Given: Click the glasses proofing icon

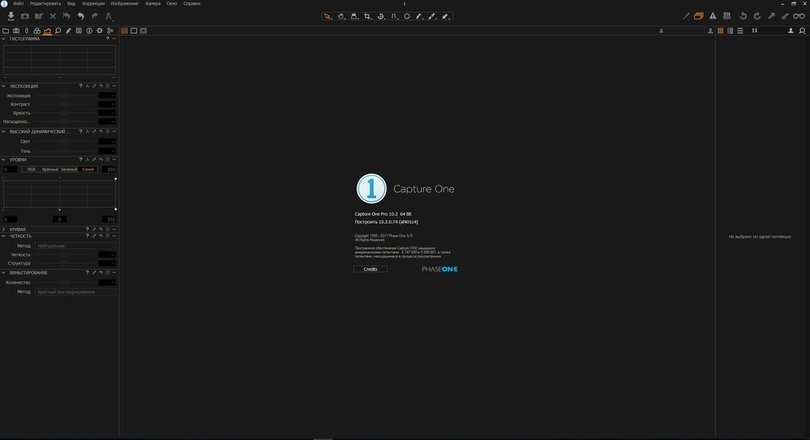Looking at the screenshot, I should pos(799,16).
